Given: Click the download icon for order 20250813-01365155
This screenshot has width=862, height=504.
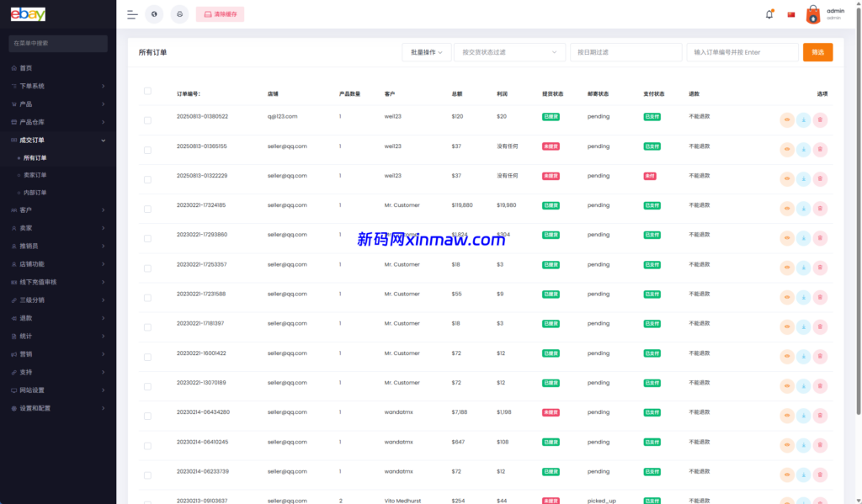Looking at the screenshot, I should (803, 149).
